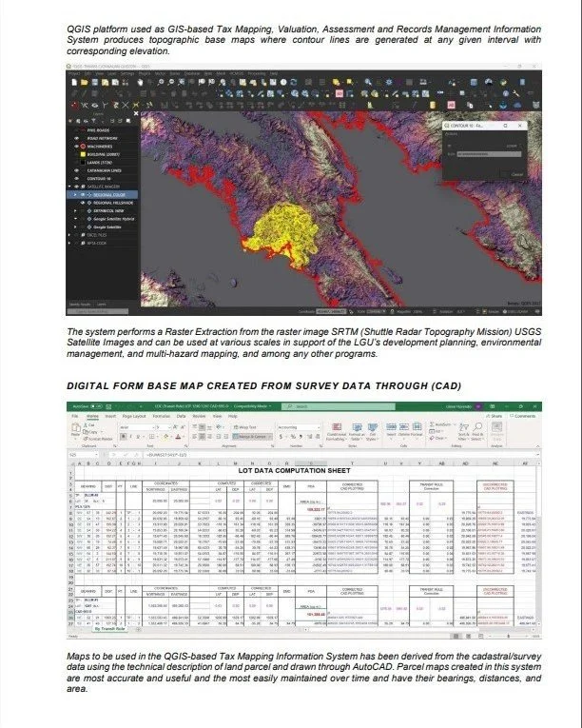Select By Transit Rule sheet tab
This screenshot has height=728, width=582.
tap(110, 629)
